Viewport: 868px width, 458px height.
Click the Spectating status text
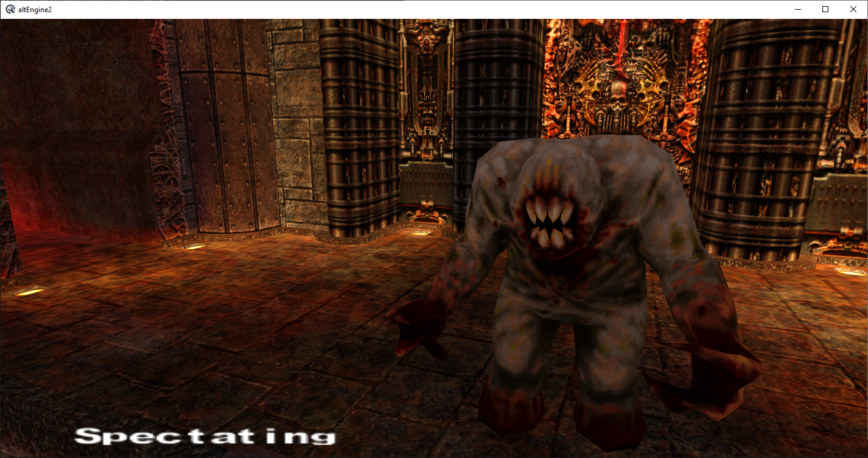(205, 436)
